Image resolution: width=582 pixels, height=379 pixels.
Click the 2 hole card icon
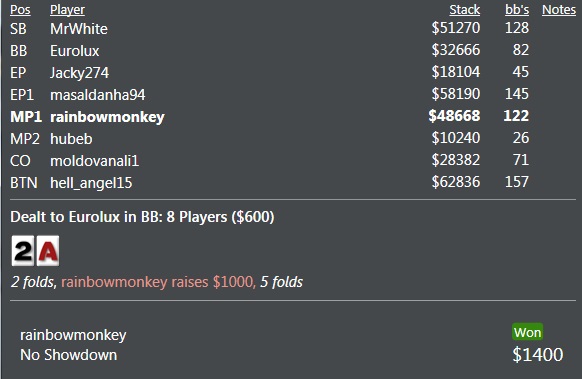click(23, 251)
